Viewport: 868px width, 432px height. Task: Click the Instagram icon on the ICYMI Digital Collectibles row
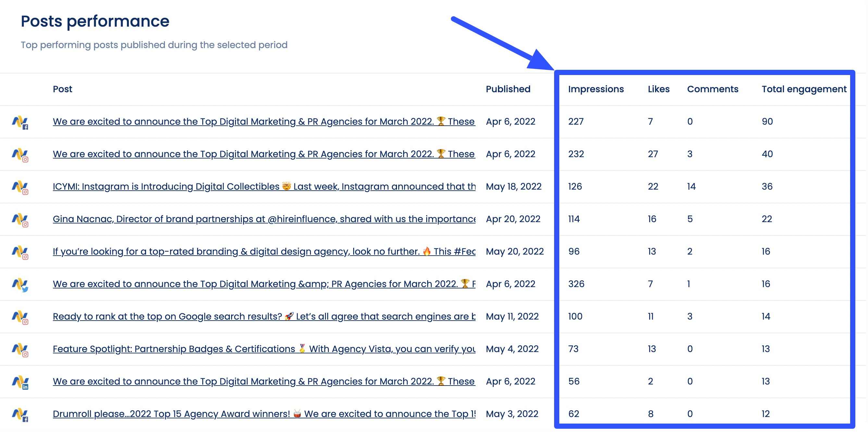26,192
